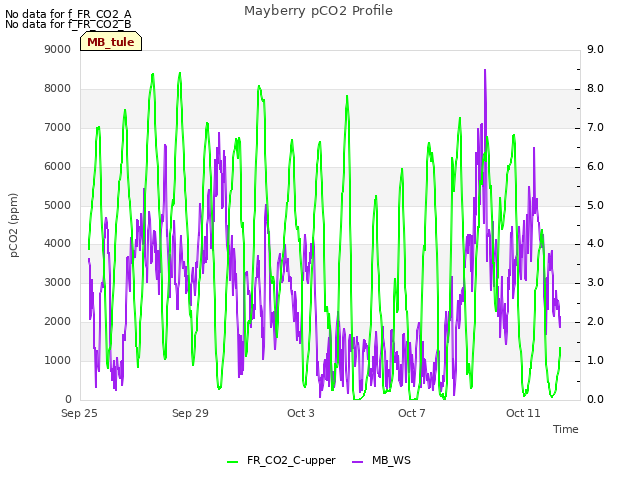640x480 pixels.
Task: Click the 6.0 right axis value
Action: [595, 167]
